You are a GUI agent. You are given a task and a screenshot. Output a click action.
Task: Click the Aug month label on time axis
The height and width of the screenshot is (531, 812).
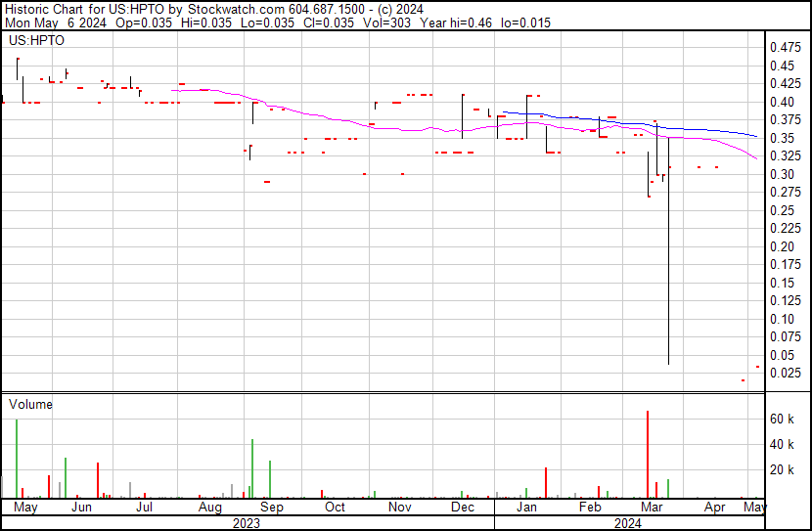[209, 508]
